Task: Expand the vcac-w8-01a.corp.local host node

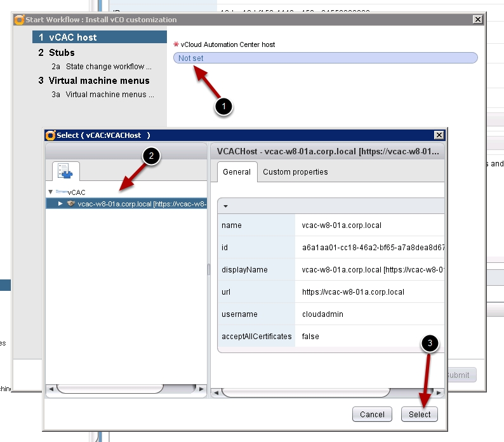Action: [60, 204]
